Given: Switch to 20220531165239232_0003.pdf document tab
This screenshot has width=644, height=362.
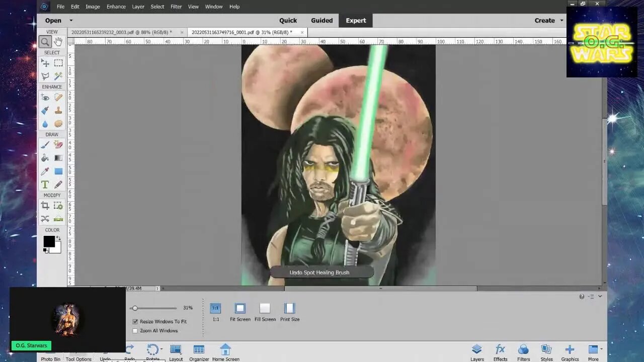Looking at the screenshot, I should pos(122,32).
